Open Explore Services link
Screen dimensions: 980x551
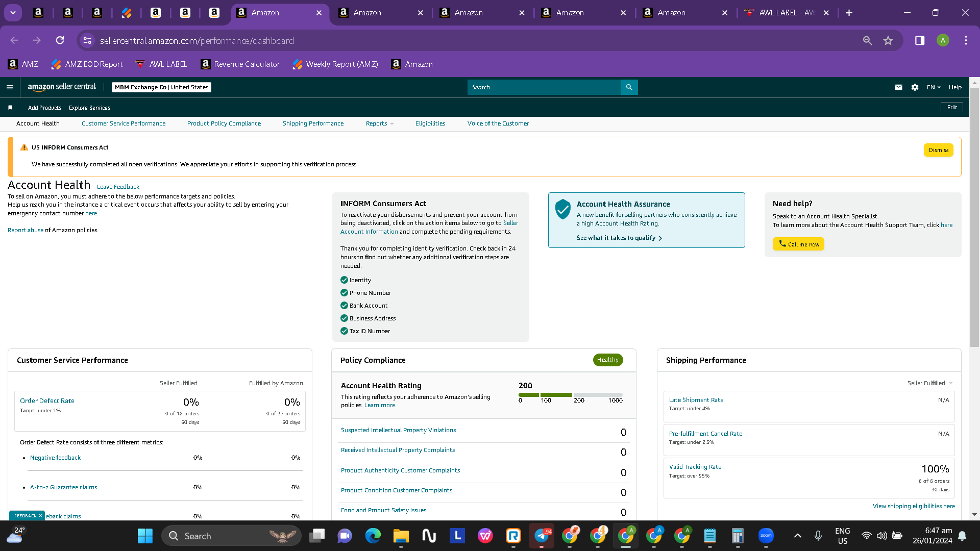(x=89, y=108)
